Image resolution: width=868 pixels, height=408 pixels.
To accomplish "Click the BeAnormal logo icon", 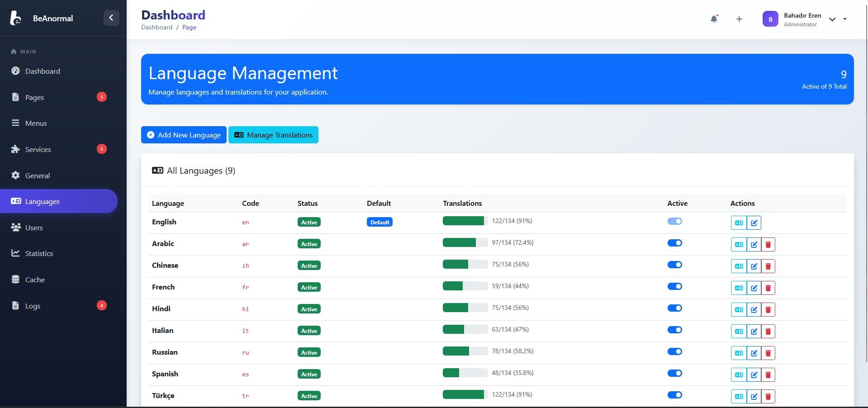I will tap(16, 18).
